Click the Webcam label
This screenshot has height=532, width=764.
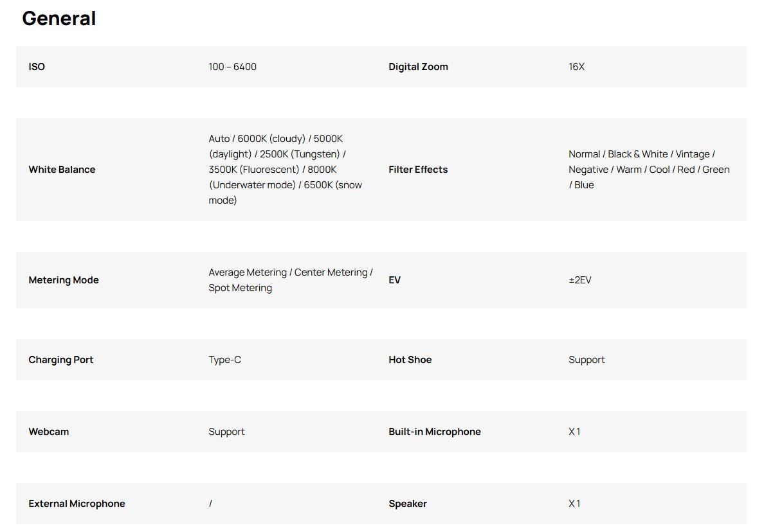(48, 432)
